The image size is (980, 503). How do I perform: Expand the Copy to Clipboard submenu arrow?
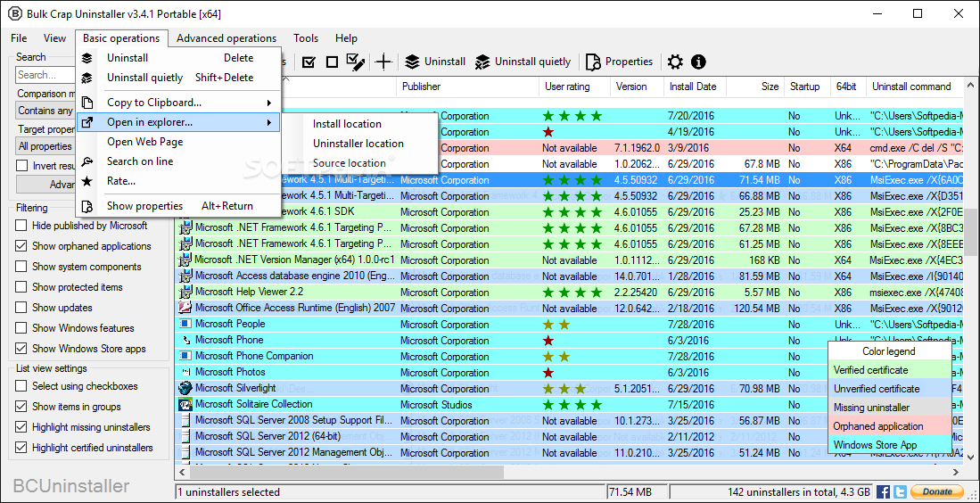(269, 103)
